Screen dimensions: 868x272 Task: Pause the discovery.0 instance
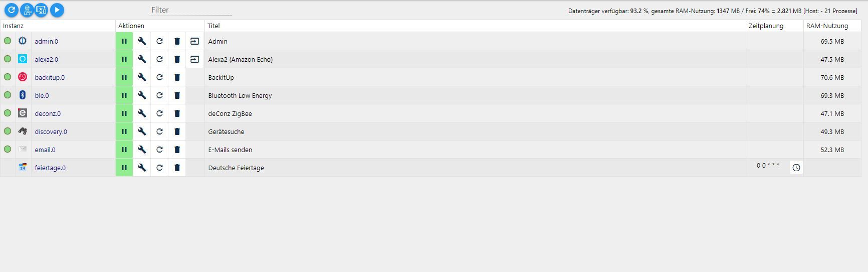coord(124,131)
